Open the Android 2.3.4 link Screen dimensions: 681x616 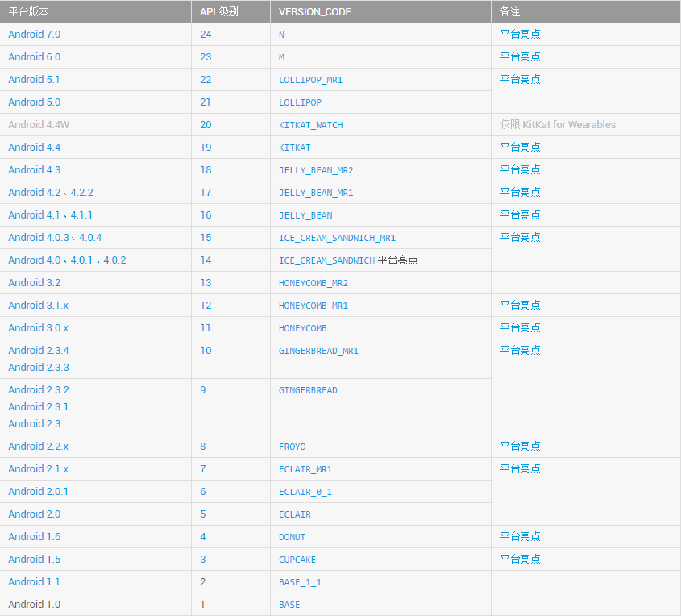[39, 351]
